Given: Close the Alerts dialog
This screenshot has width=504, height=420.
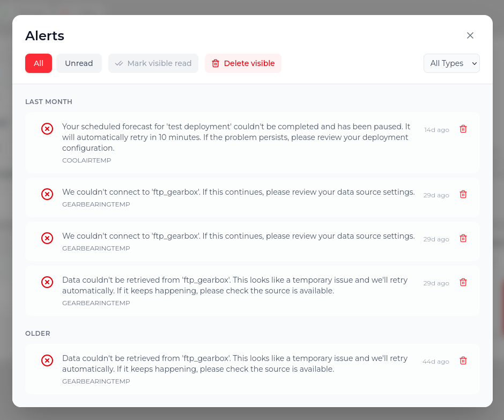Looking at the screenshot, I should 470,35.
